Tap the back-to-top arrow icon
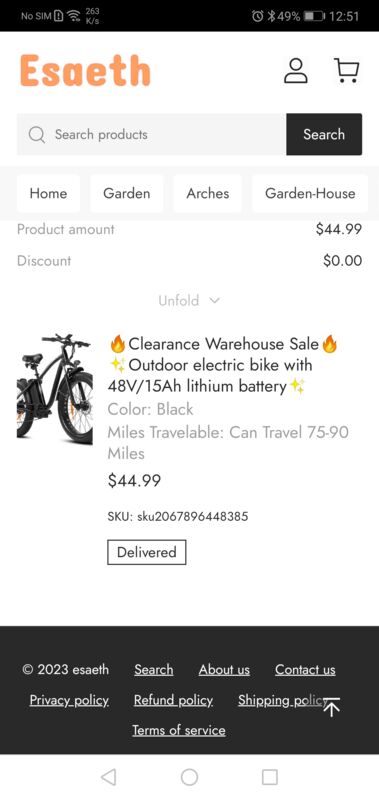Screen dimensions: 379x800 click(x=332, y=707)
